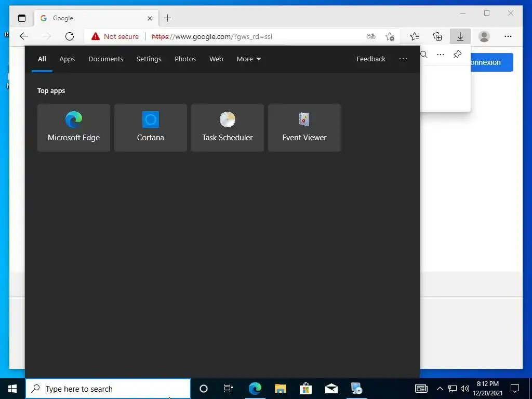The width and height of the screenshot is (532, 399).
Task: Switch to the Photos search tab
Action: tap(185, 59)
